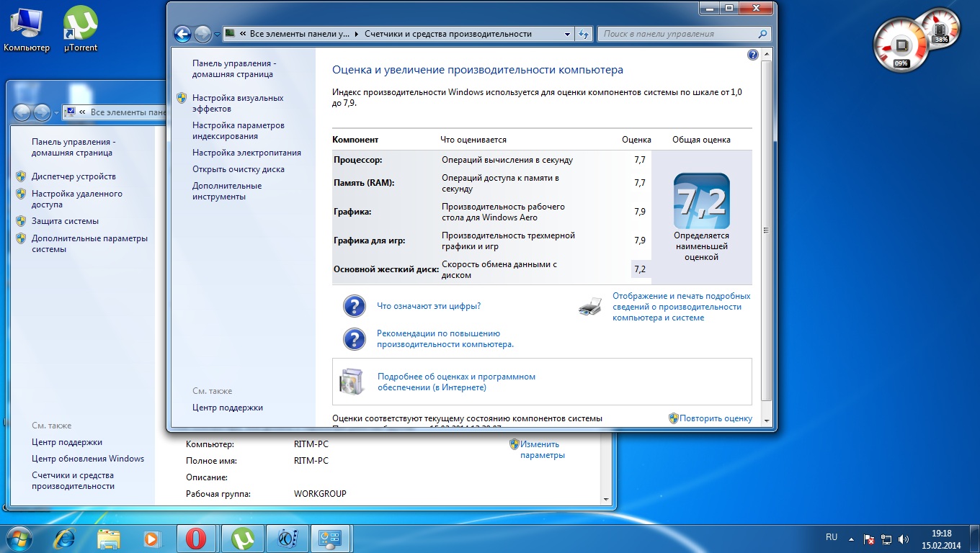Screen dimensions: 980x553
Task: Click the blue help question mark icon
Action: pos(752,55)
